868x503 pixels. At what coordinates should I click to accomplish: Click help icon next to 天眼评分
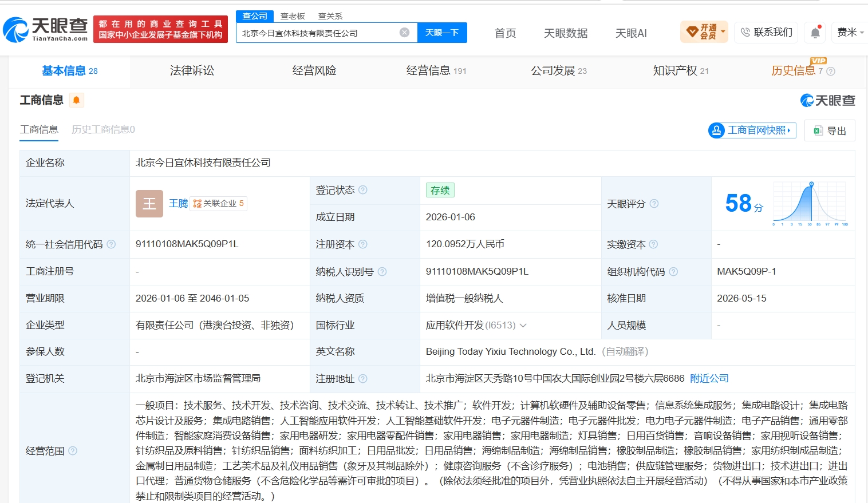pyautogui.click(x=654, y=204)
